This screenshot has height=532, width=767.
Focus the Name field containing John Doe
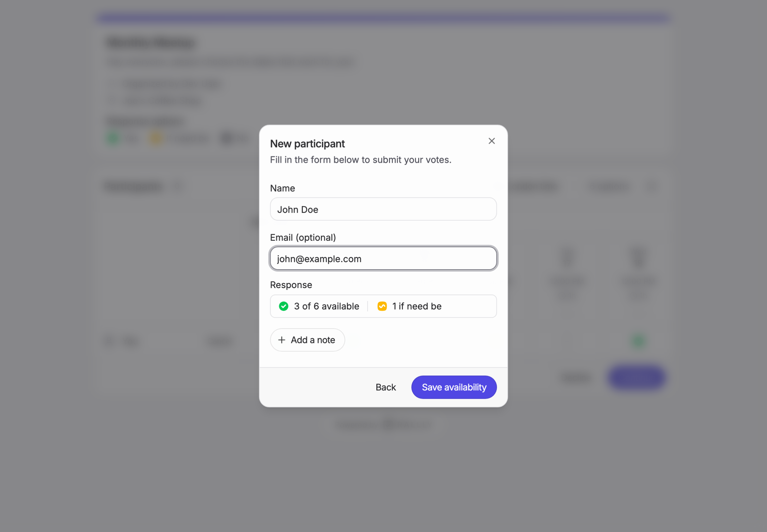(383, 209)
